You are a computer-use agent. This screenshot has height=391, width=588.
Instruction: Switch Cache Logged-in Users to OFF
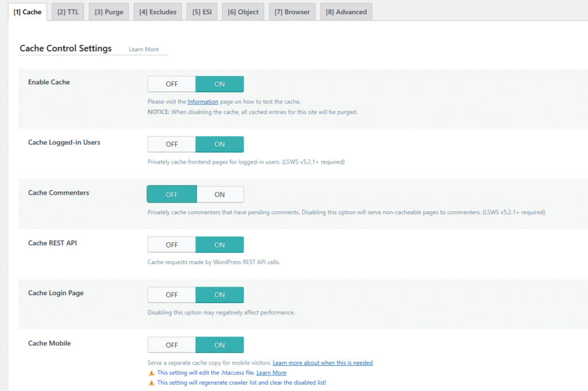(172, 144)
